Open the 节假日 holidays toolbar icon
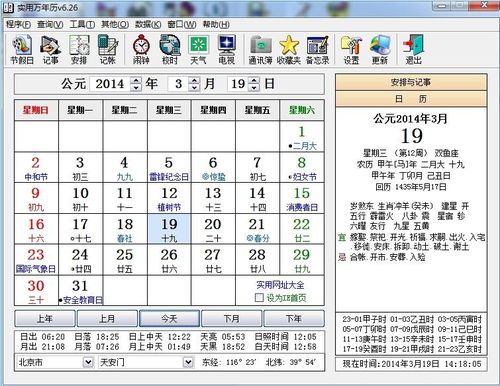 click(22, 49)
